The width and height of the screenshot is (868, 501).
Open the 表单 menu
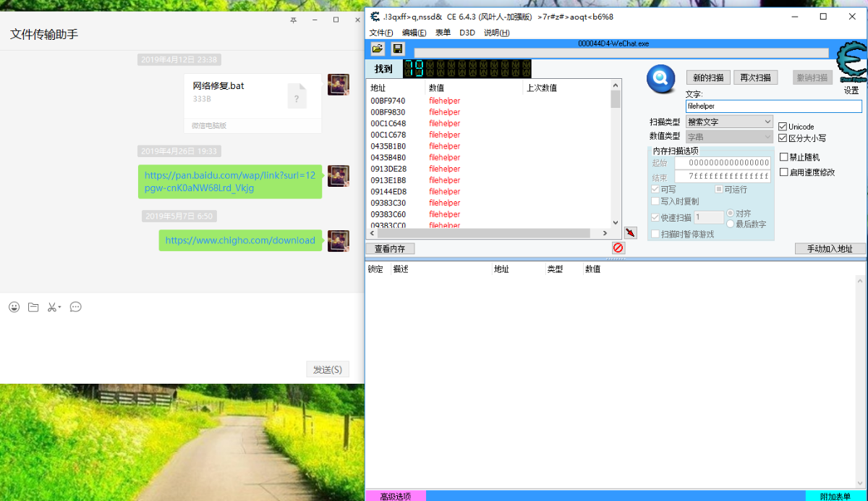pyautogui.click(x=443, y=33)
